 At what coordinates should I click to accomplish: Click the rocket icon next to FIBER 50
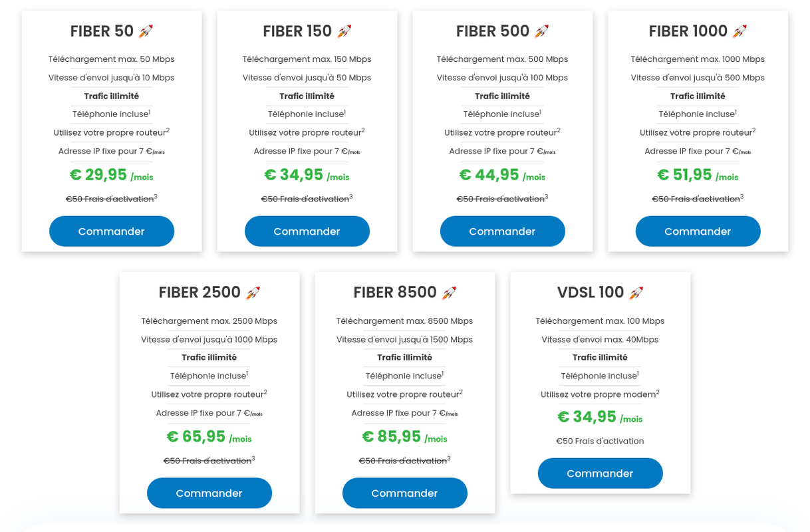(x=146, y=31)
